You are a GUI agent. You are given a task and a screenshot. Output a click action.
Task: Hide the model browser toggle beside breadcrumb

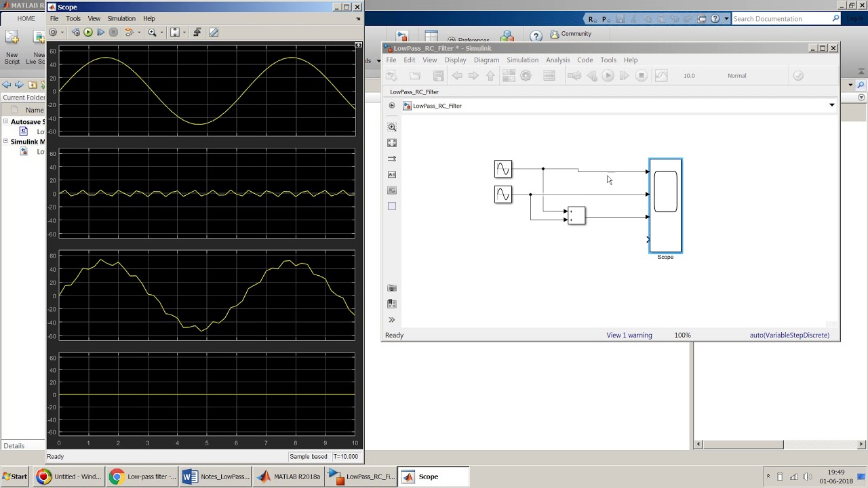392,106
